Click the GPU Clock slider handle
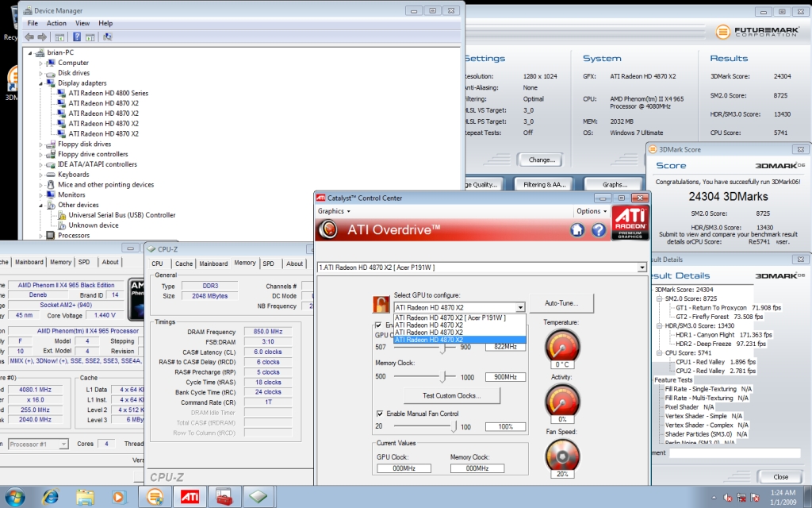 point(442,348)
